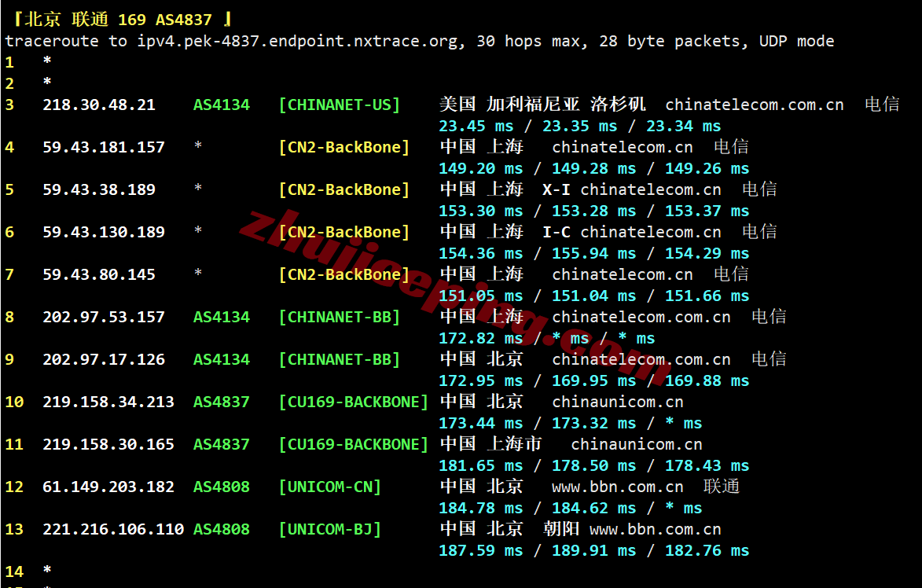Click IP address 202.97.17.126
922x588 pixels.
pyautogui.click(x=104, y=359)
